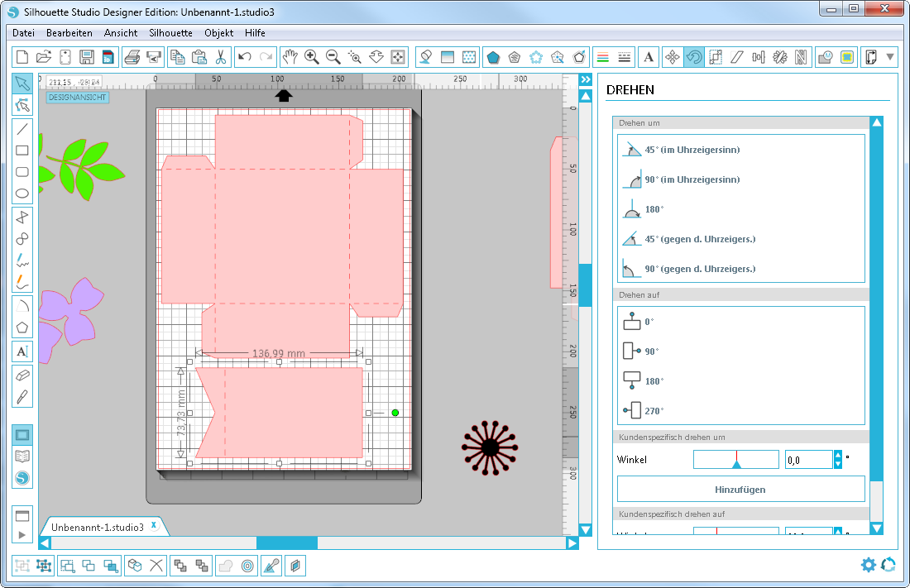The width and height of the screenshot is (910, 588).
Task: Click the Winkel rotation angle slider
Action: click(x=736, y=459)
